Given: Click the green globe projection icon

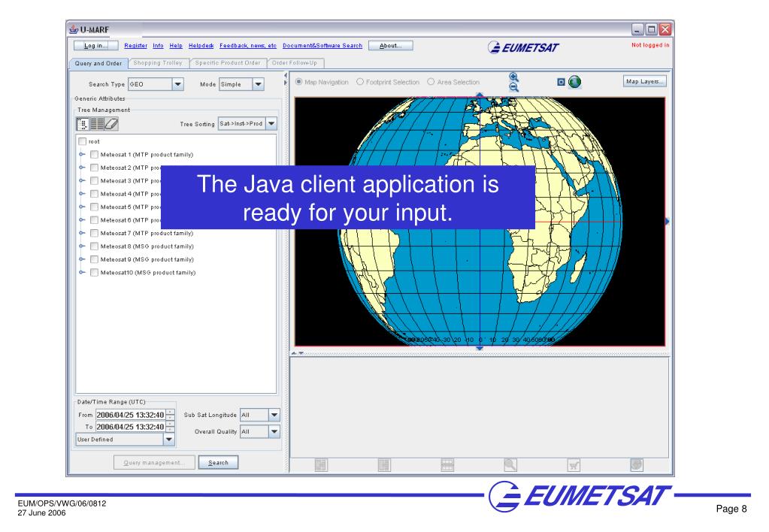Looking at the screenshot, I should click(x=574, y=82).
